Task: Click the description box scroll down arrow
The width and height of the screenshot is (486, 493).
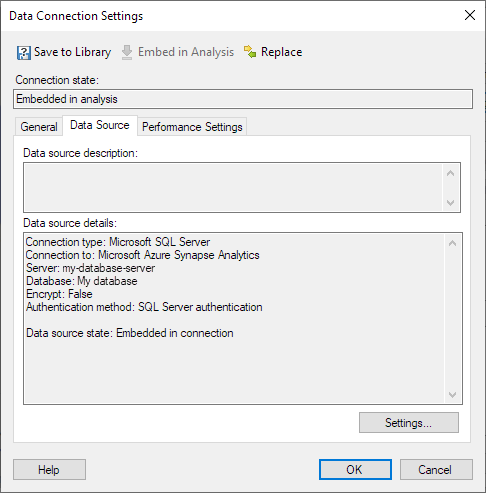Action: click(x=451, y=203)
